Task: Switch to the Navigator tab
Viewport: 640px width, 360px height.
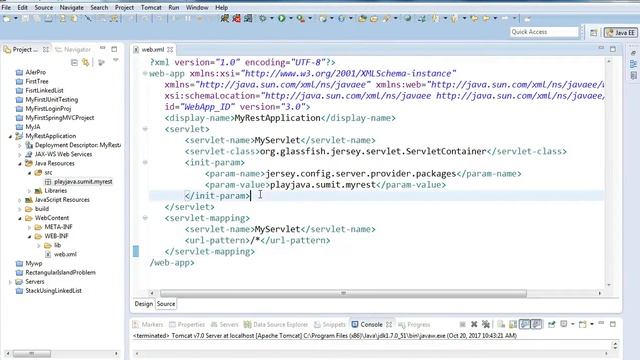Action: (x=73, y=49)
